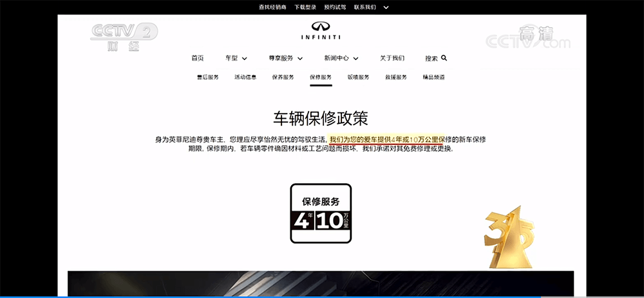Expand the top bar chevron dropdown

tap(386, 7)
